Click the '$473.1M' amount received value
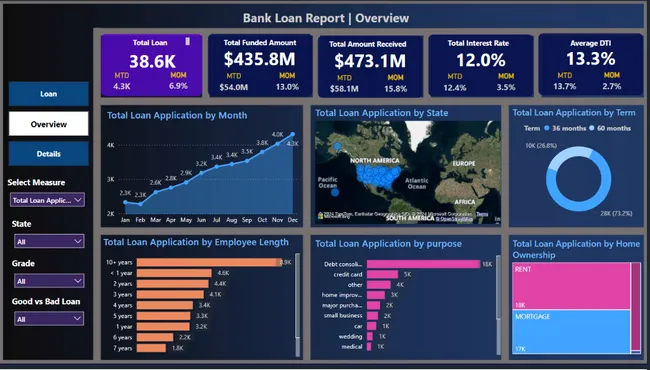The width and height of the screenshot is (650, 370). point(370,61)
